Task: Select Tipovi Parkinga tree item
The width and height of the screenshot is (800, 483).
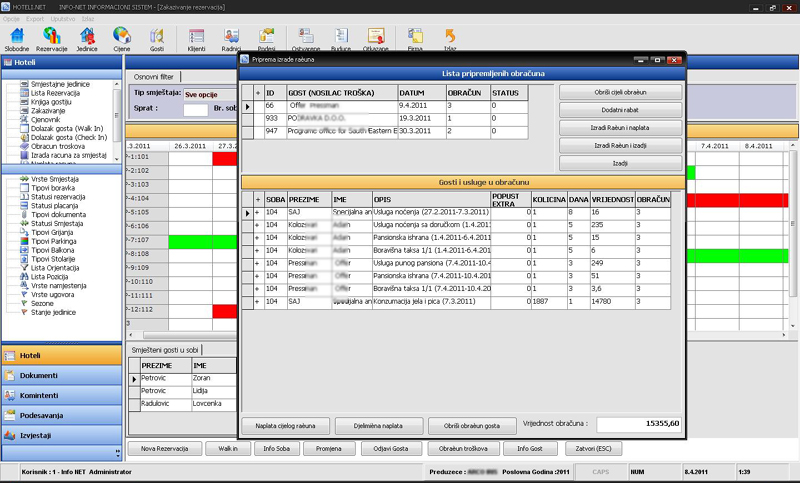Action: [x=53, y=241]
